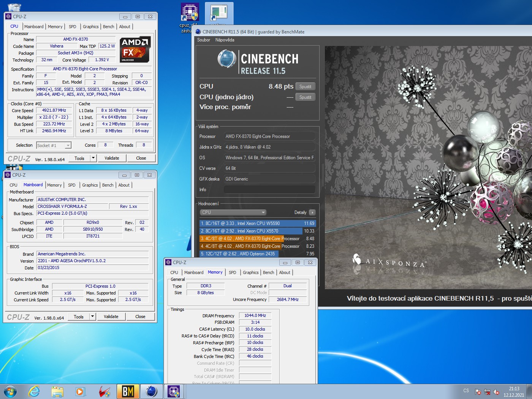Open Mainboard tab in top CPU-Z window

34,27
